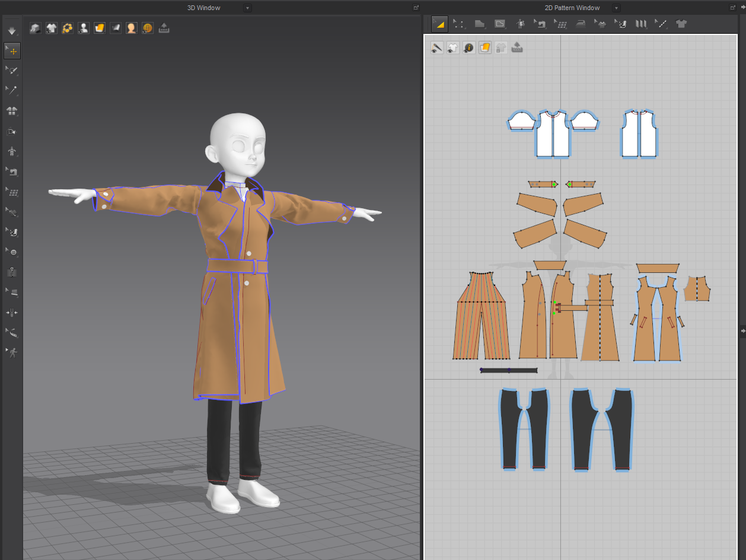Activate the Select/Move tool in 3D toolbar
Viewport: 746px width, 560px height.
12,51
